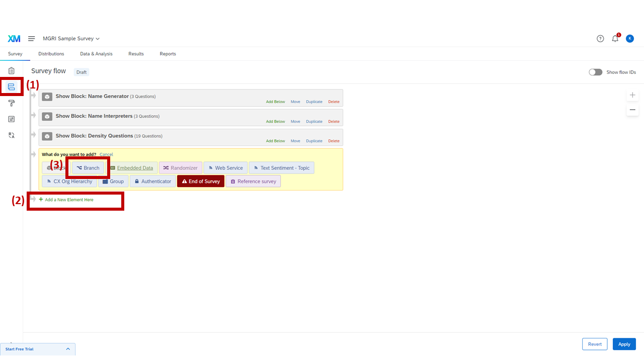The height and width of the screenshot is (362, 644).
Task: Open the Data & Analysis tab
Action: pos(96,54)
